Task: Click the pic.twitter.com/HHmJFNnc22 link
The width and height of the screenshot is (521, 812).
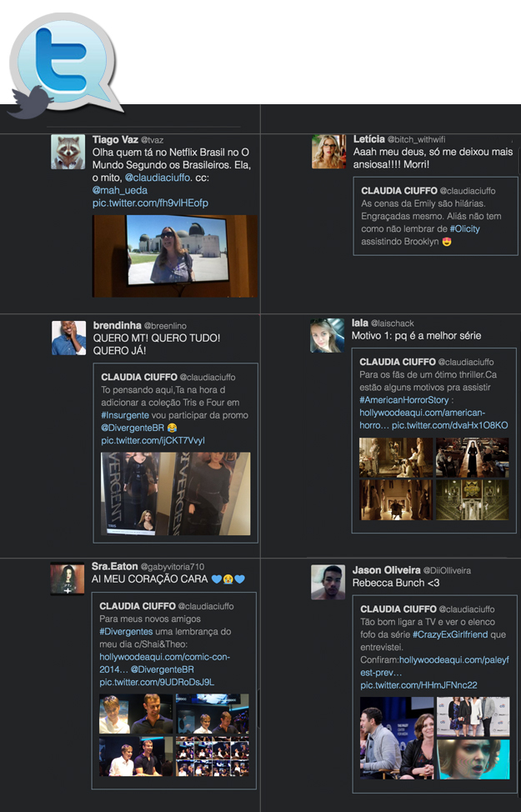Action: (418, 685)
